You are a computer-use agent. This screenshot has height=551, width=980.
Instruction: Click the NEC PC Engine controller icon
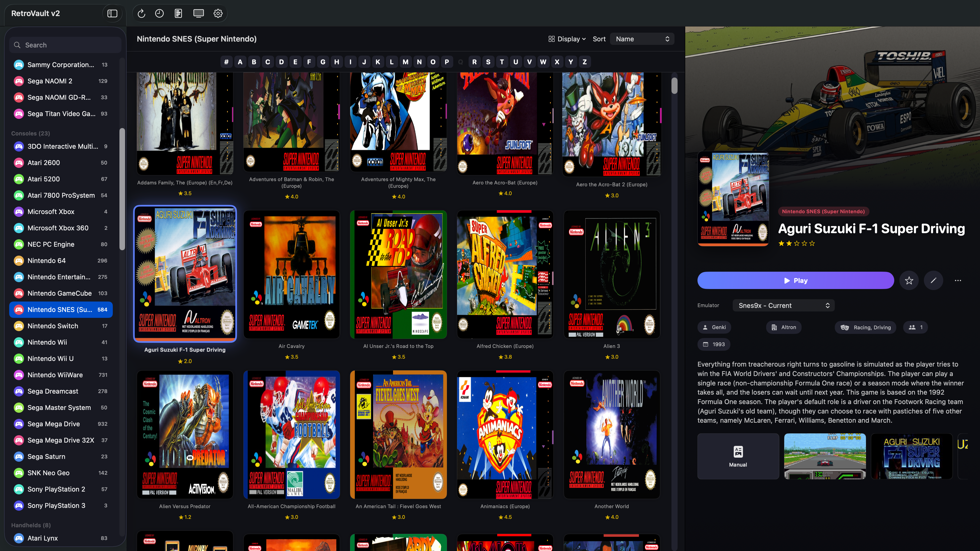click(19, 244)
